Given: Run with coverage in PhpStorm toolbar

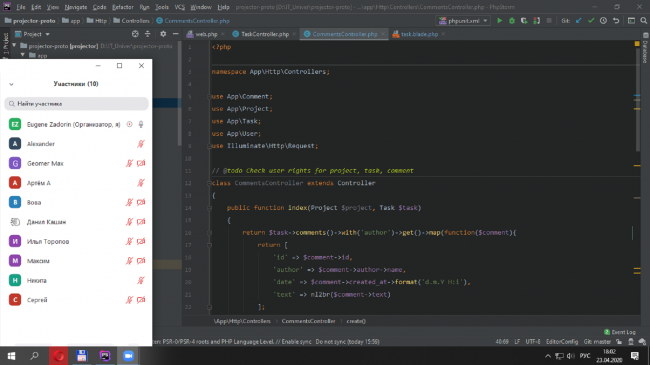Looking at the screenshot, I should pos(524,21).
